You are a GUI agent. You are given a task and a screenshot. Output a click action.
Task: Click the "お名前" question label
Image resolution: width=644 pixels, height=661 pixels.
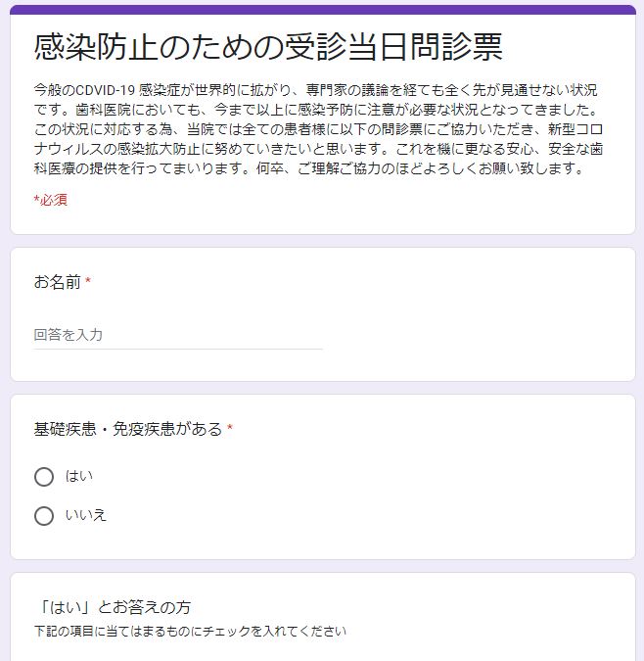(57, 282)
